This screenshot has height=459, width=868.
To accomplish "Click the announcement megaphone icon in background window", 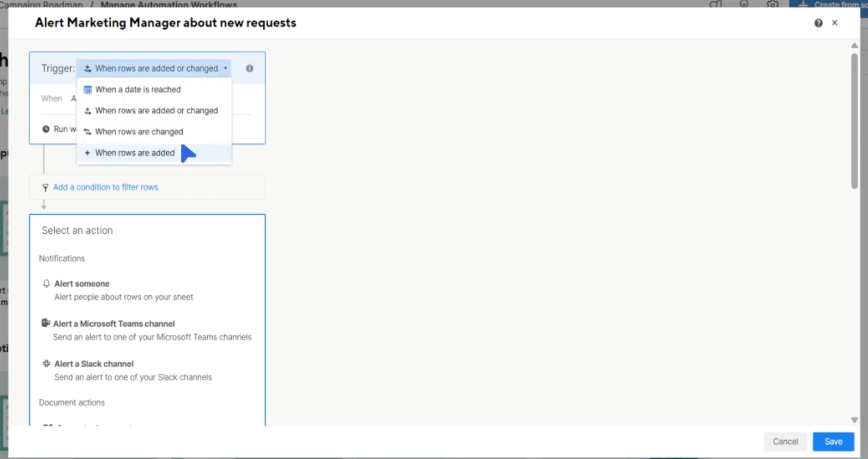I will pos(715,4).
